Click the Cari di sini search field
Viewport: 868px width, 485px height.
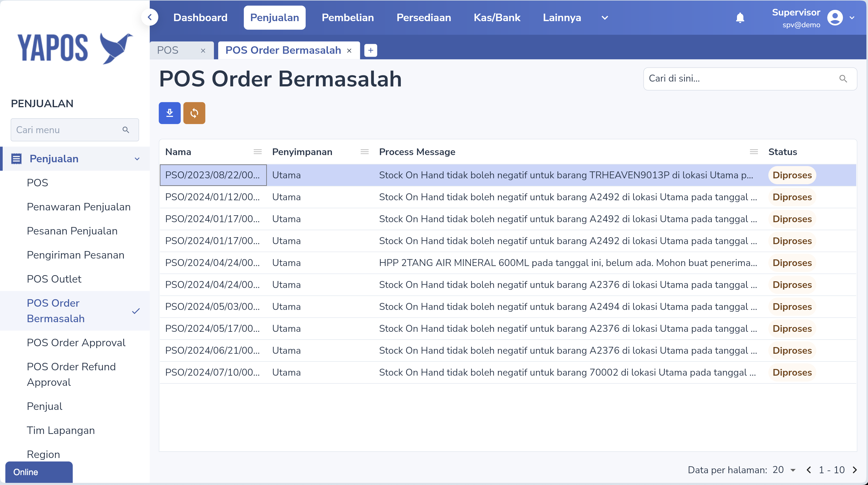click(x=750, y=79)
